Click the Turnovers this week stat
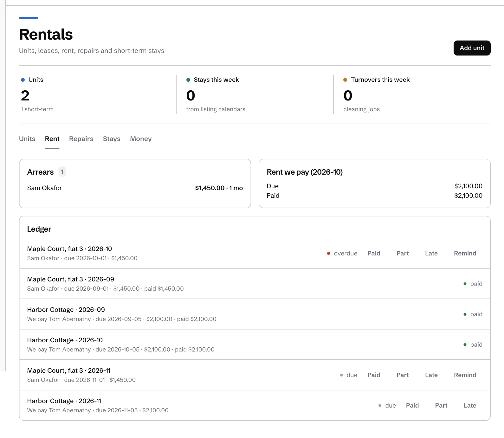The image size is (504, 438). [412, 94]
